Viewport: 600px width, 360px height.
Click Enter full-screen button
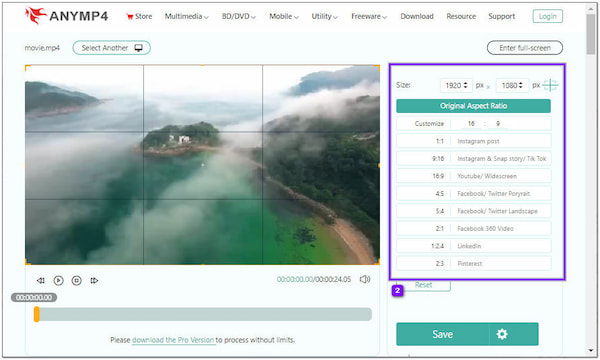tap(525, 48)
